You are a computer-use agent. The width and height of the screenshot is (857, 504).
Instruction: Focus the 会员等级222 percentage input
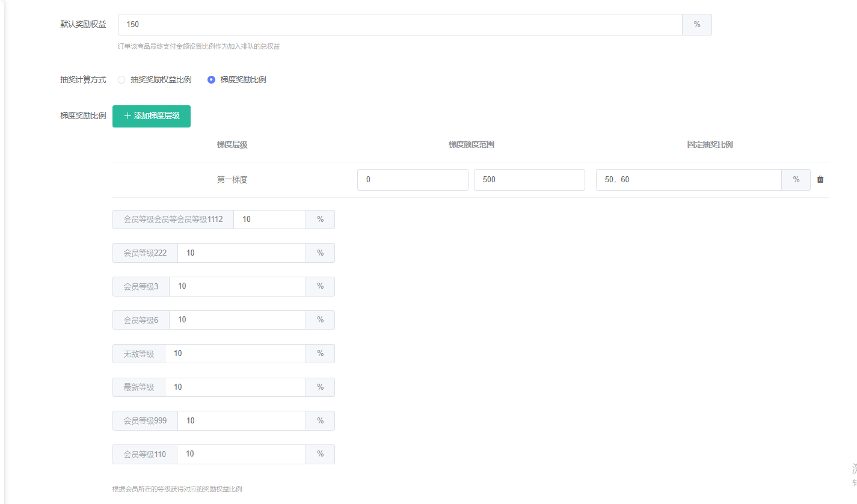[241, 253]
